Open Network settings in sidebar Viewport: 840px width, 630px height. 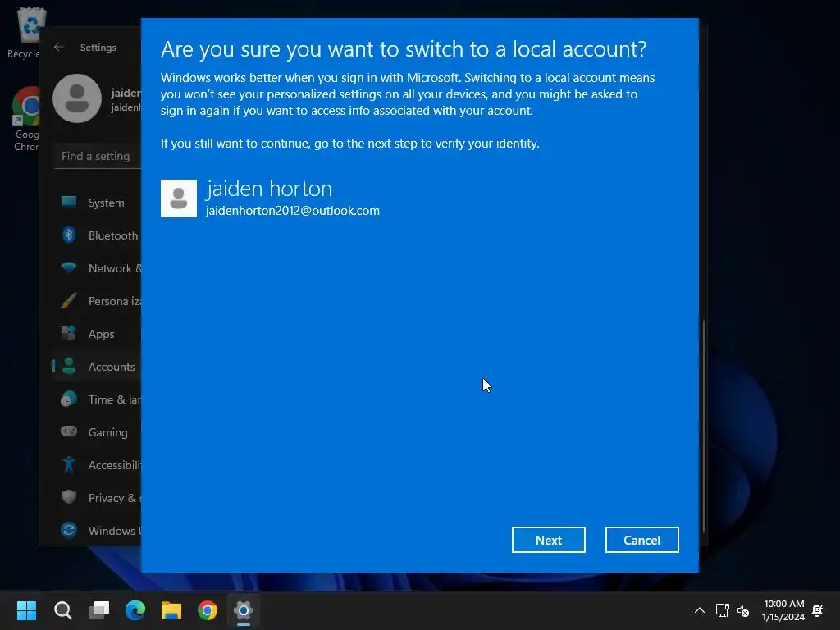coord(98,268)
